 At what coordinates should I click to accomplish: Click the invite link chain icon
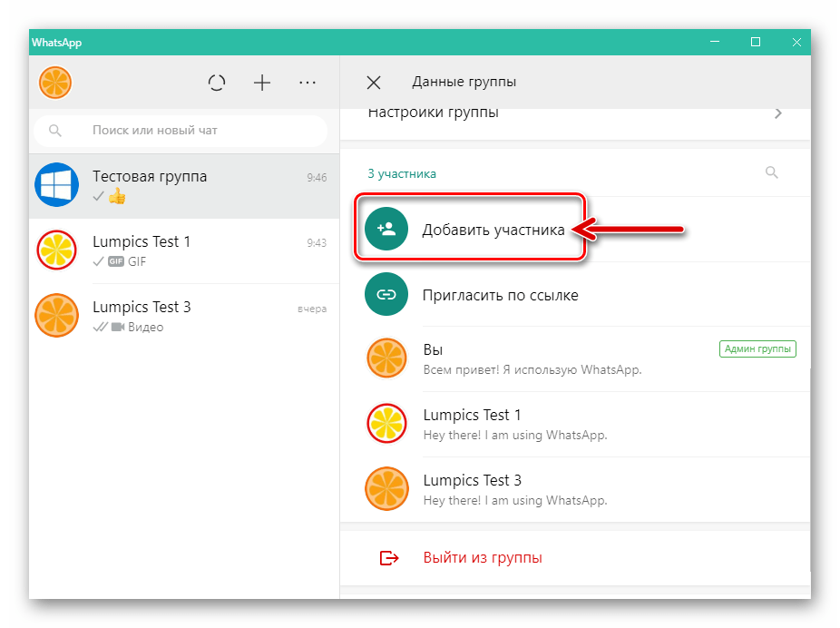point(386,294)
